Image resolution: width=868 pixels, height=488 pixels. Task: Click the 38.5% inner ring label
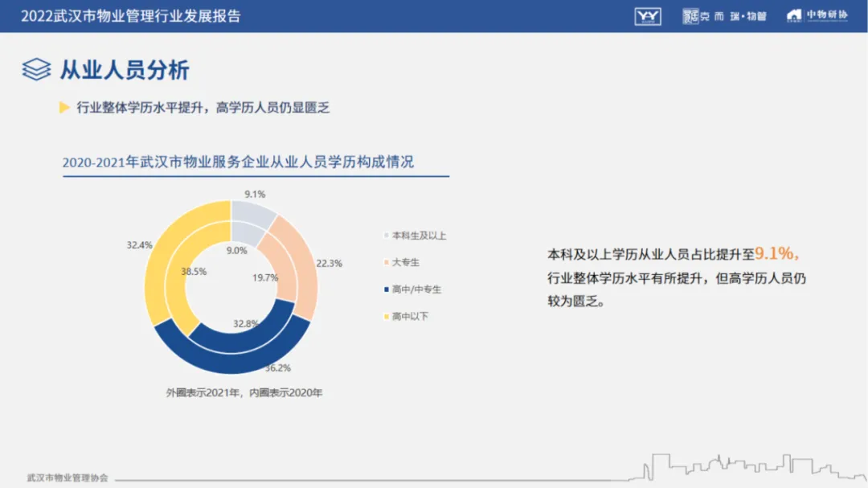(194, 272)
